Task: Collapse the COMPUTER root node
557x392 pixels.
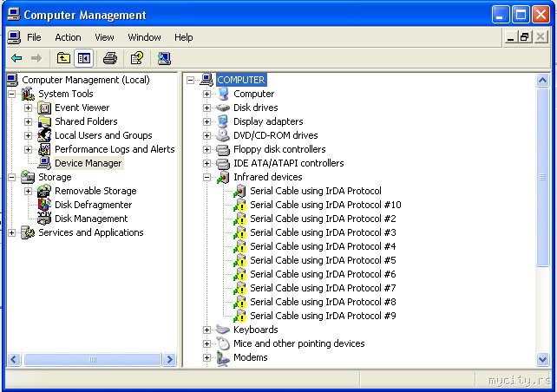Action: [x=190, y=81]
